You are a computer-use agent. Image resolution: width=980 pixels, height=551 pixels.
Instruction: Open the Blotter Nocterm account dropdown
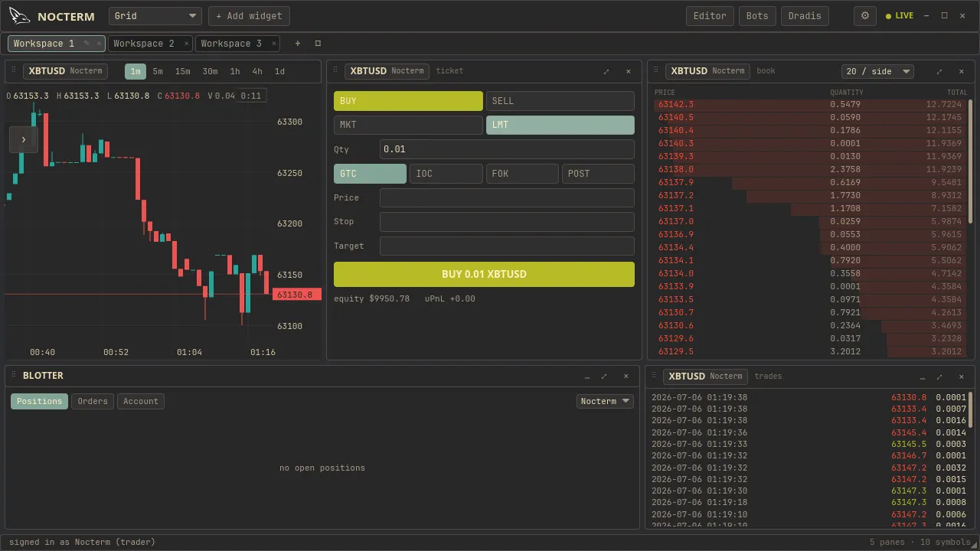point(605,401)
